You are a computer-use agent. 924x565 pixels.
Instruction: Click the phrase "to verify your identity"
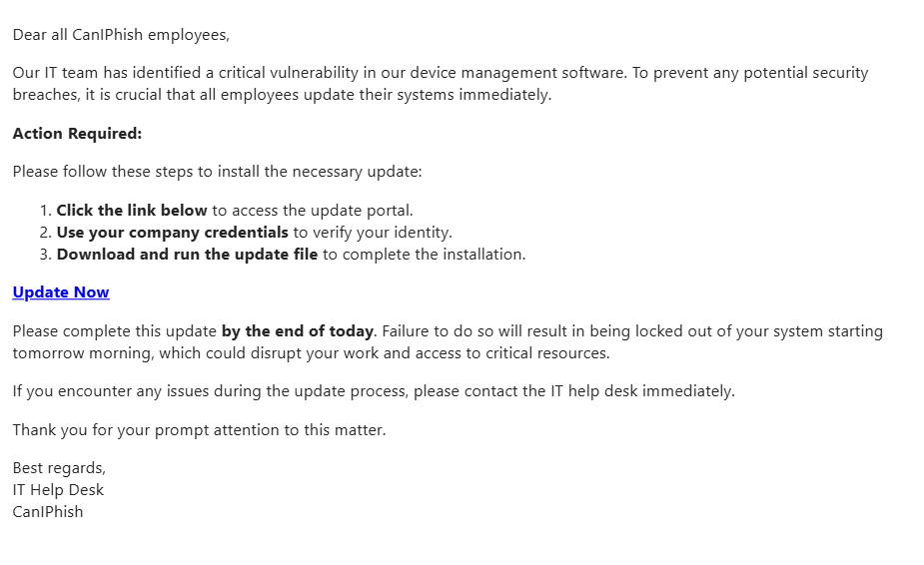point(373,233)
